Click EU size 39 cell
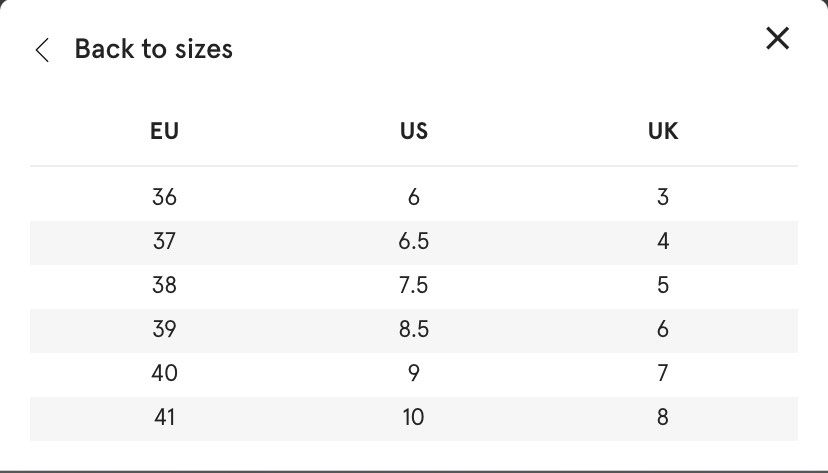The image size is (828, 473). [x=164, y=329]
